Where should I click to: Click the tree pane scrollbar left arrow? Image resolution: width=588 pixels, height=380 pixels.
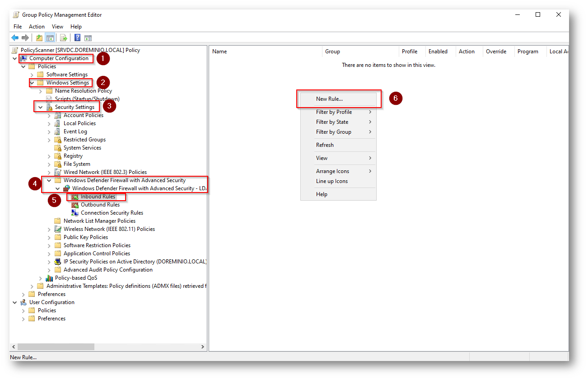point(14,347)
